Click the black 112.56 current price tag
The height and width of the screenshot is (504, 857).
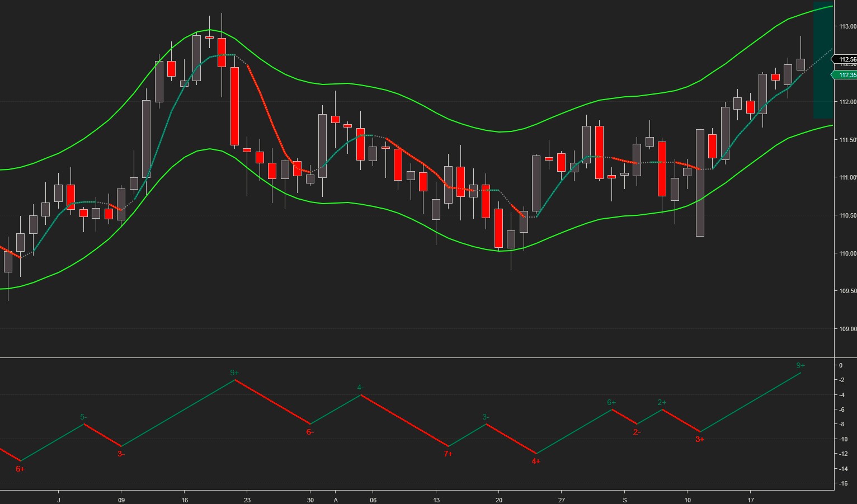coord(845,59)
